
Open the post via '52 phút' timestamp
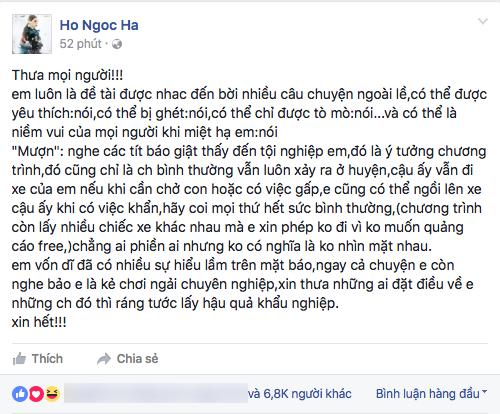[80, 44]
